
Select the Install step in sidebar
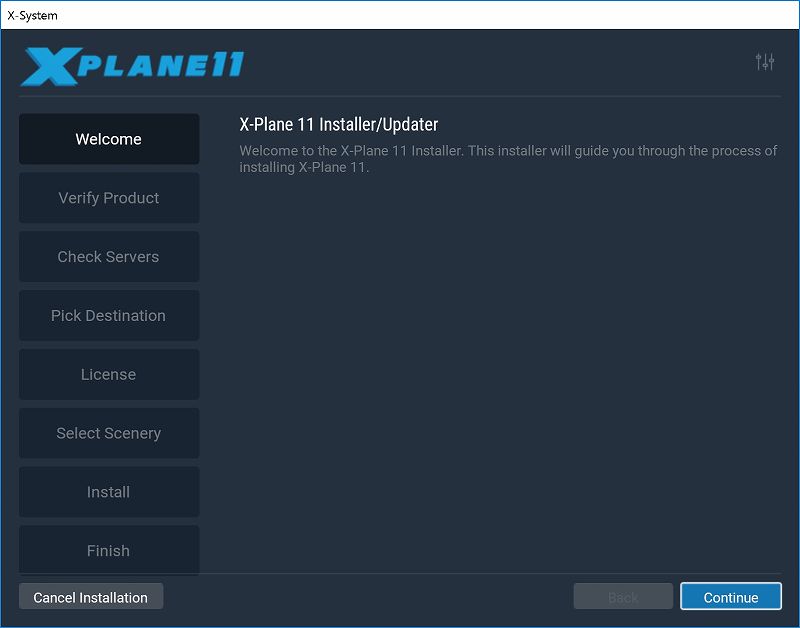click(109, 492)
